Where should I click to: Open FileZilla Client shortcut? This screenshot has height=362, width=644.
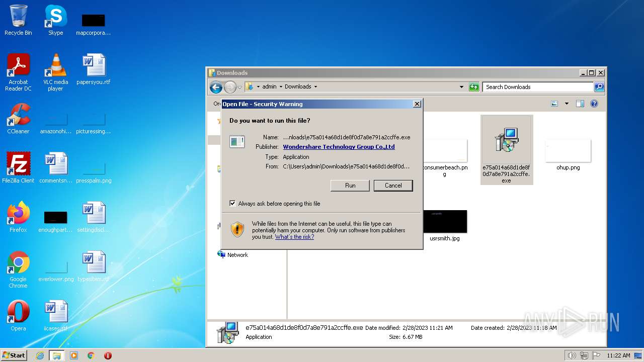18,168
